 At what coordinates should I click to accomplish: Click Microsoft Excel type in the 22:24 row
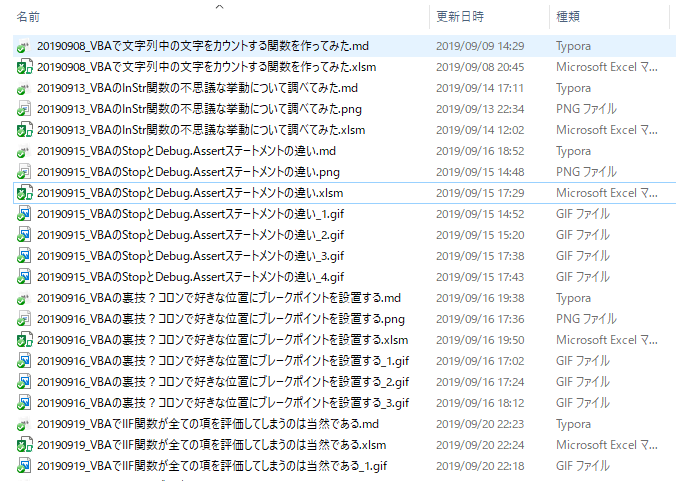[x=607, y=445]
